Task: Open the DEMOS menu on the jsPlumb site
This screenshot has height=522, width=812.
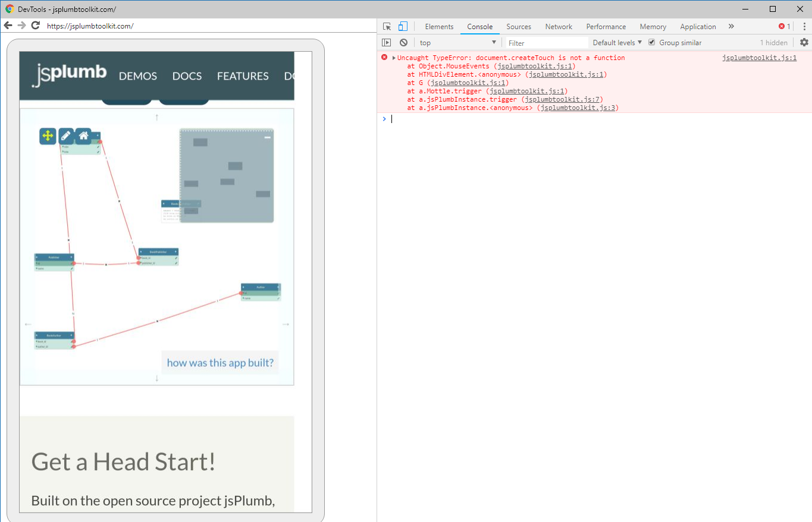Action: tap(137, 76)
